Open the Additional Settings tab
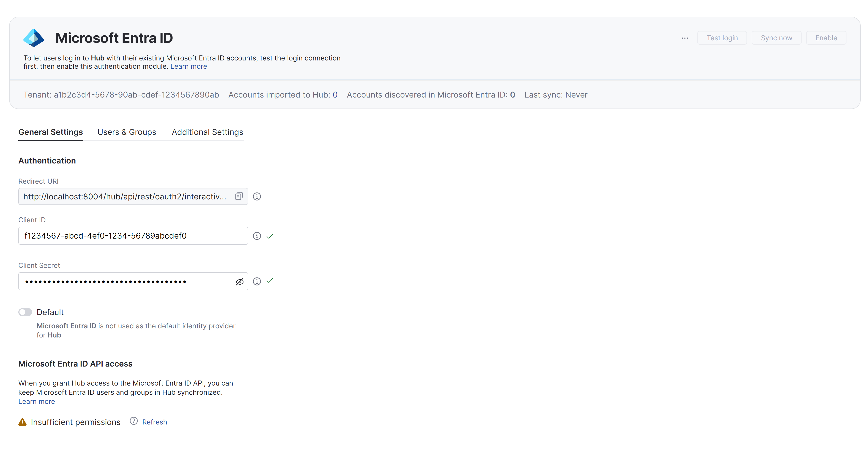 click(207, 132)
